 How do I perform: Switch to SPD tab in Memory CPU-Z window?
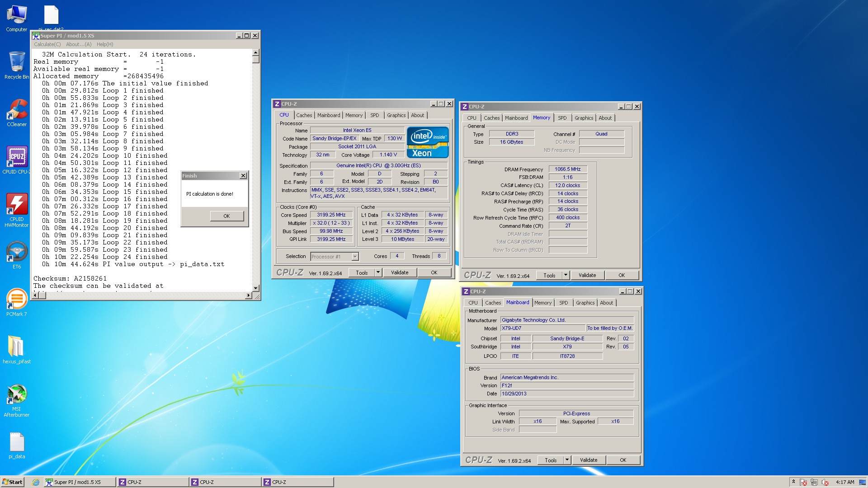tap(562, 118)
